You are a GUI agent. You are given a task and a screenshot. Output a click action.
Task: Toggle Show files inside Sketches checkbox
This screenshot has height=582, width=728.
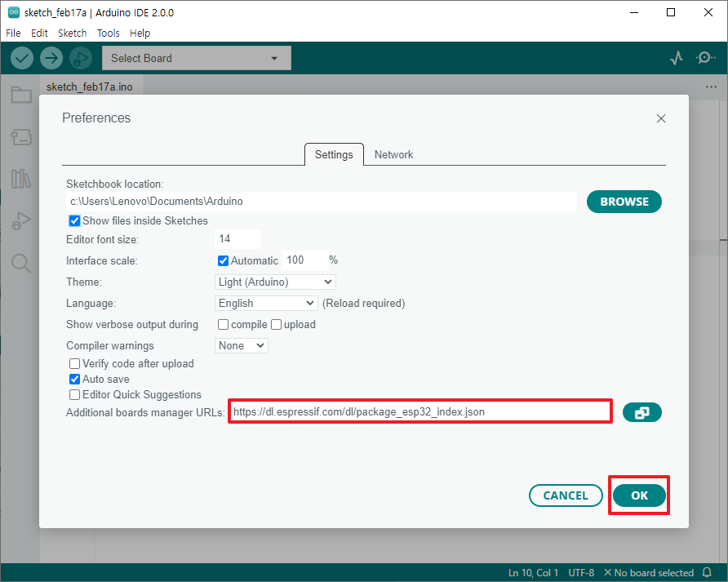(x=74, y=220)
